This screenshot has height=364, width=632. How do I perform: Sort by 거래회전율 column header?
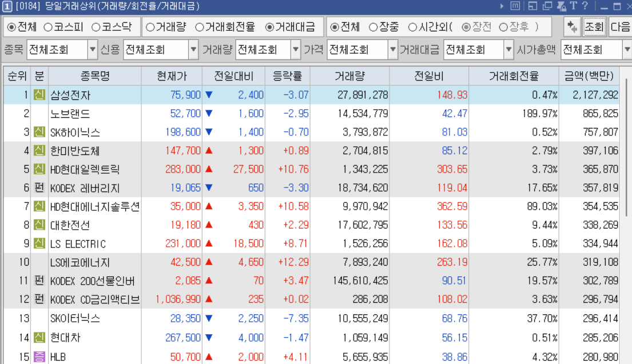[x=514, y=75]
